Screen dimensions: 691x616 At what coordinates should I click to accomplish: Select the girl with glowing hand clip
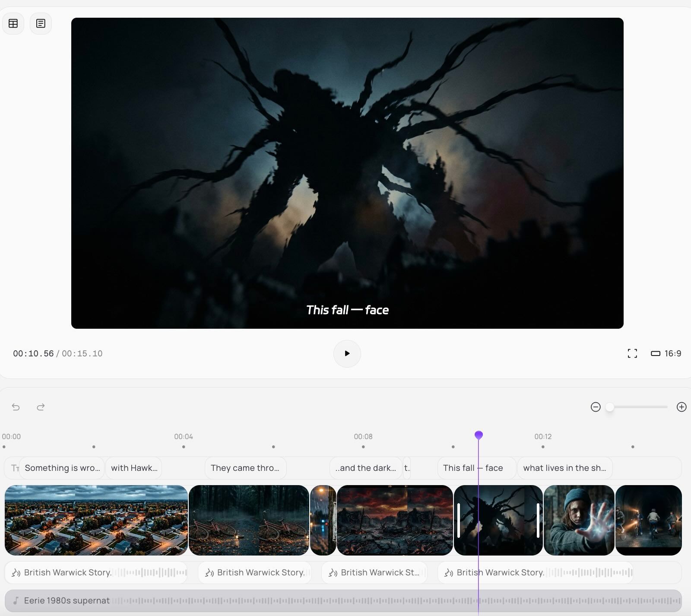(579, 520)
